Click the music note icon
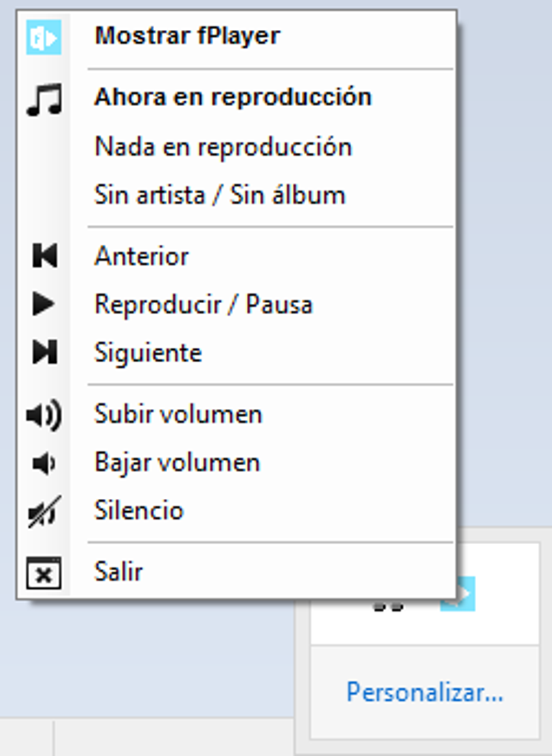This screenshot has width=552, height=756. click(44, 100)
